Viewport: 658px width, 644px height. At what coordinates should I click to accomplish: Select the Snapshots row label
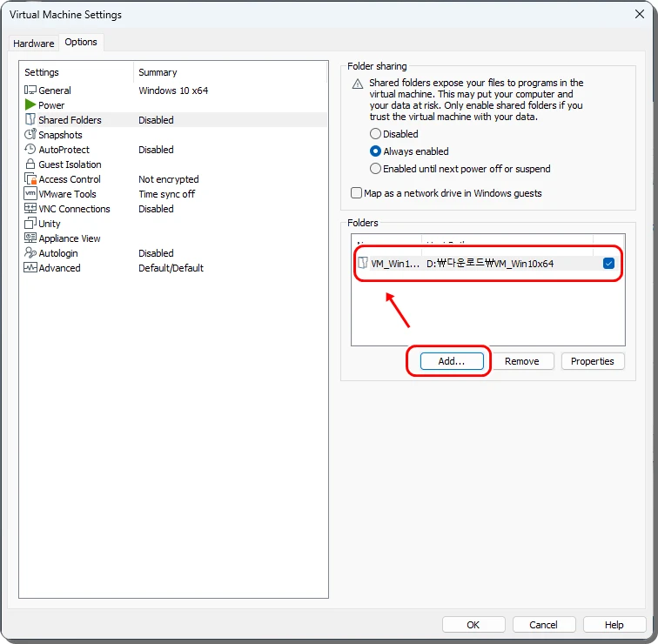(x=60, y=135)
